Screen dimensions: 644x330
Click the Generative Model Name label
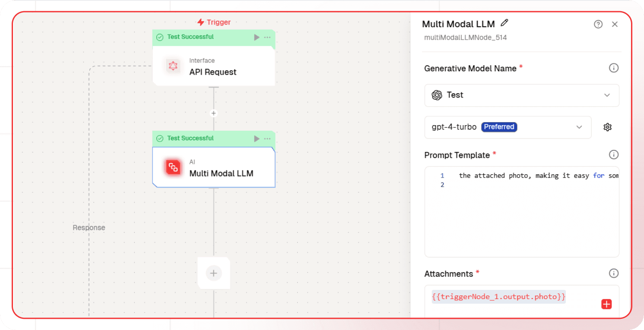coord(470,69)
